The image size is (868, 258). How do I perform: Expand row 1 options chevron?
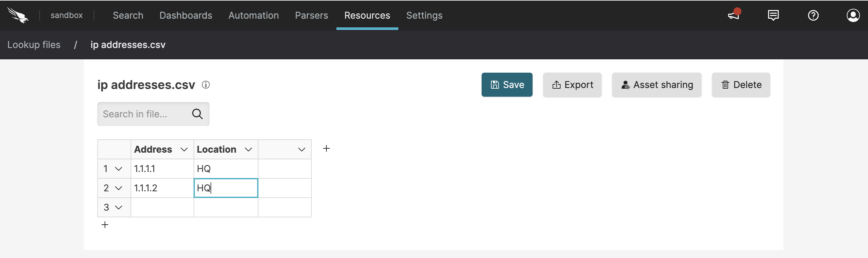[x=119, y=169]
